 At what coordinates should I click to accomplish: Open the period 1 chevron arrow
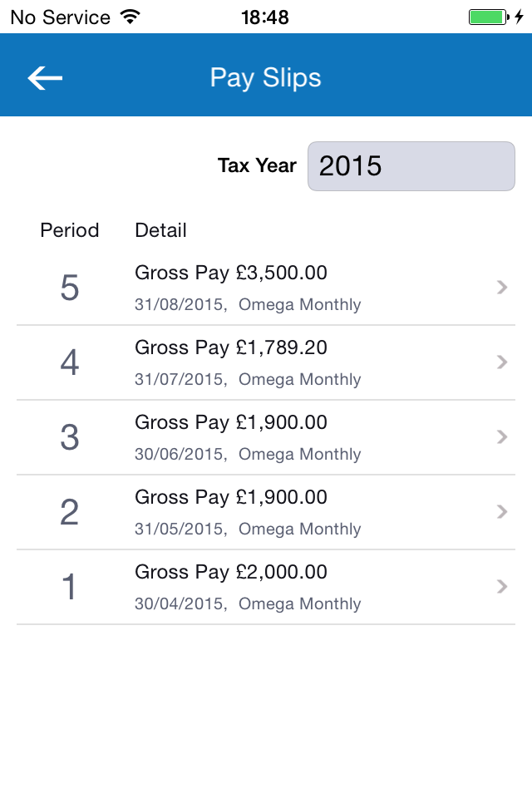pos(502,587)
